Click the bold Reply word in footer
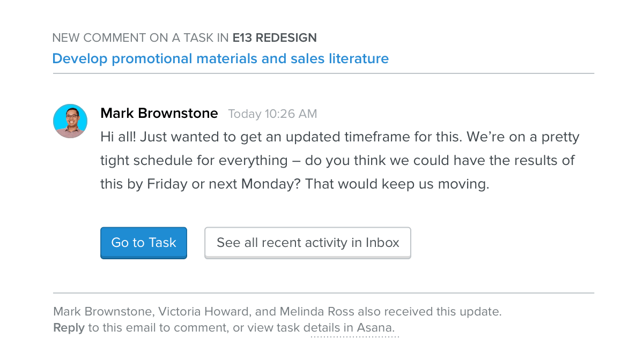644x353 pixels. [69, 328]
